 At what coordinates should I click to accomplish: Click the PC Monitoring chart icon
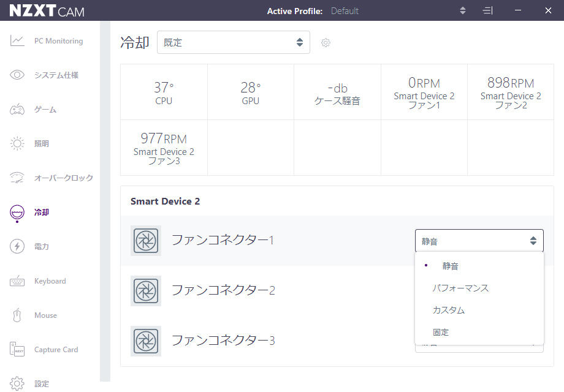pos(17,41)
